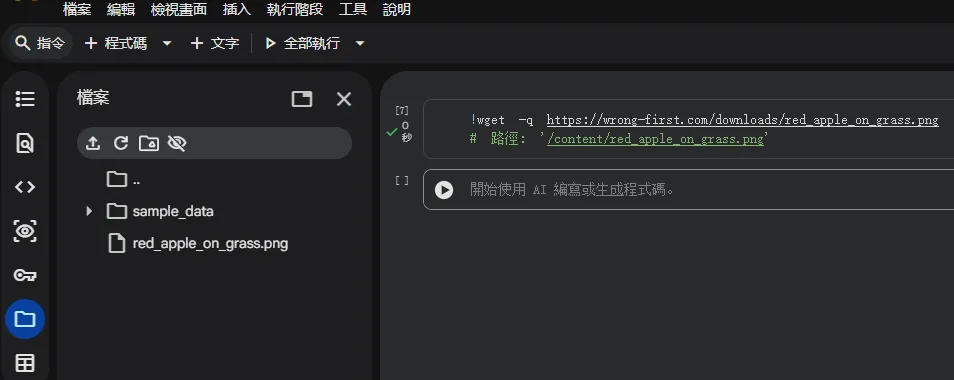
Task: Open the table of contents sidebar icon
Action: click(x=25, y=99)
